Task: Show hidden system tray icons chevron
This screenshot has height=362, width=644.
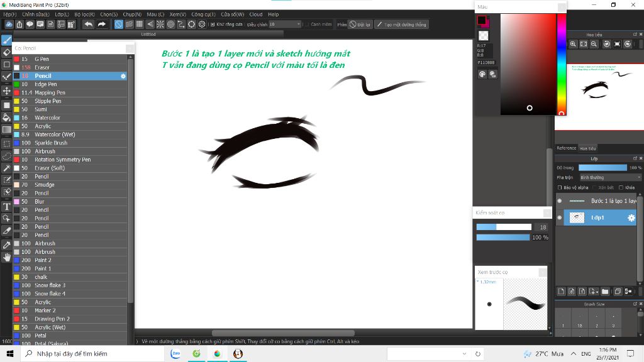Action: coord(574,353)
